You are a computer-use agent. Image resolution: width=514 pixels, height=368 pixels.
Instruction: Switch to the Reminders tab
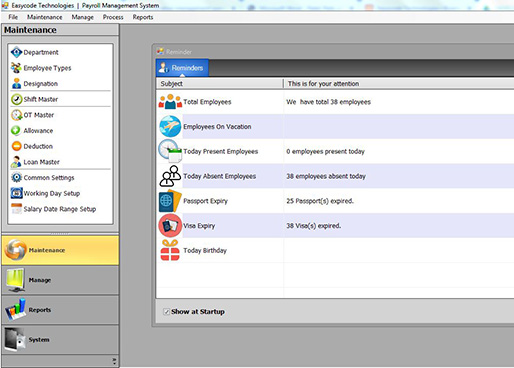(182, 68)
